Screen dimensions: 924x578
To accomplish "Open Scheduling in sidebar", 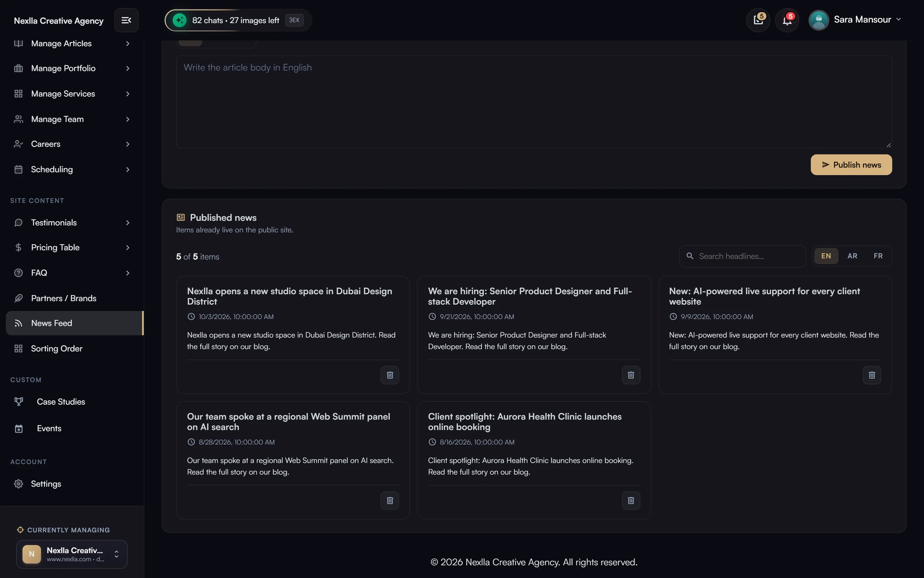I will tap(72, 169).
